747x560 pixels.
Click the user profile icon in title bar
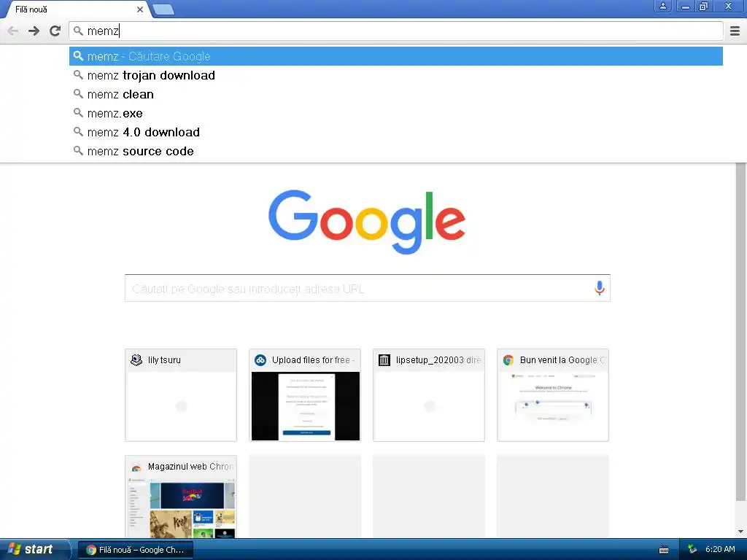tap(662, 6)
